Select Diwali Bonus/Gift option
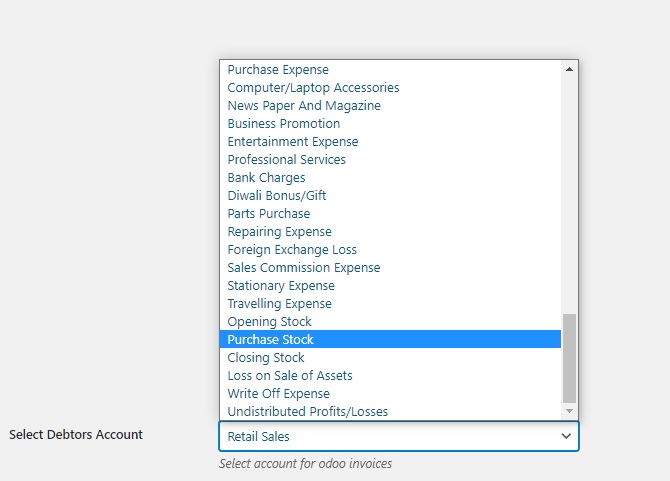This screenshot has width=670, height=481. pyautogui.click(x=390, y=195)
